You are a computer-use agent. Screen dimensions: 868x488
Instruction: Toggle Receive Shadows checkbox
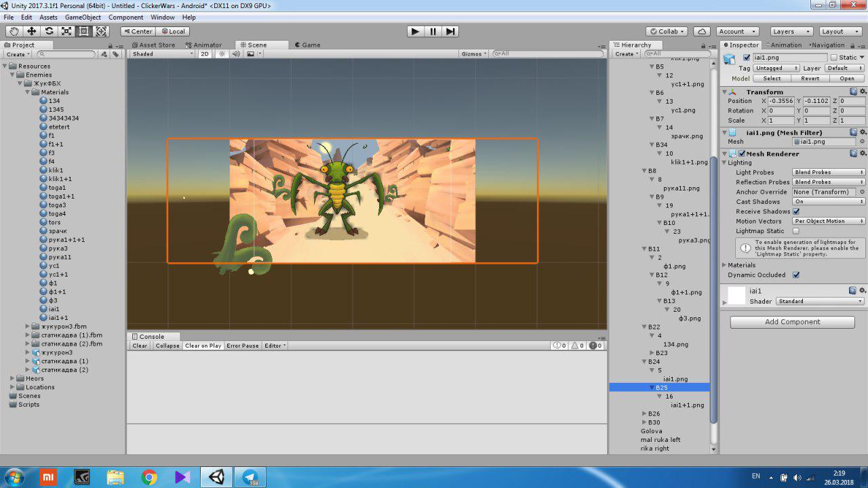[x=796, y=211]
